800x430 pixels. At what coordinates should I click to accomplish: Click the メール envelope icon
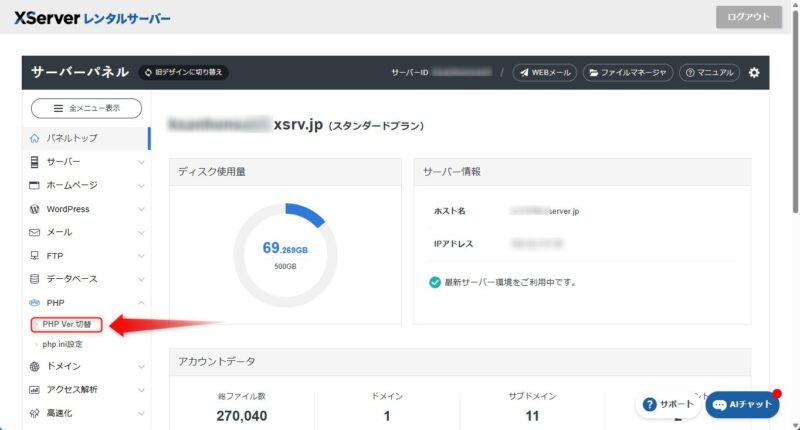coord(35,232)
